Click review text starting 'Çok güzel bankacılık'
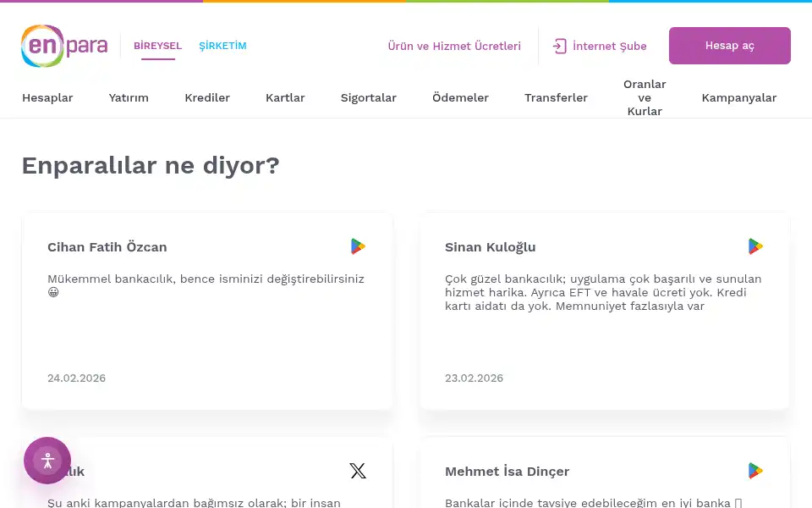Viewport: 812px width, 508px height. (603, 292)
